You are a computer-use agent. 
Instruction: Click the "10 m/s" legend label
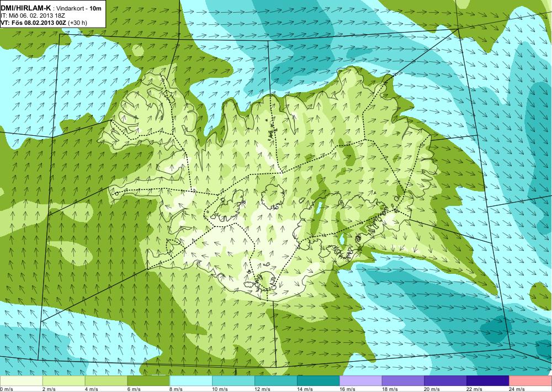pos(220,389)
